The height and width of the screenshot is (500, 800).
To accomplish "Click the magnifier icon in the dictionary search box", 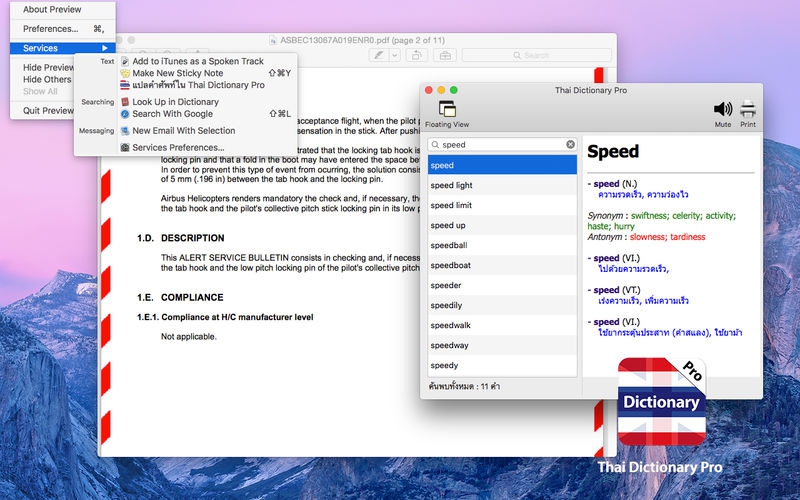I will click(435, 145).
